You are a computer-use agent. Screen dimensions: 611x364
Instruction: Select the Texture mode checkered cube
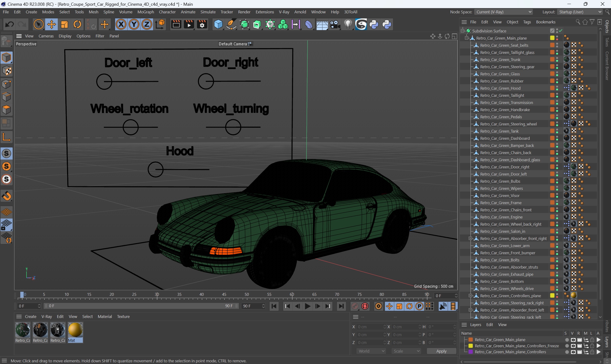6,71
